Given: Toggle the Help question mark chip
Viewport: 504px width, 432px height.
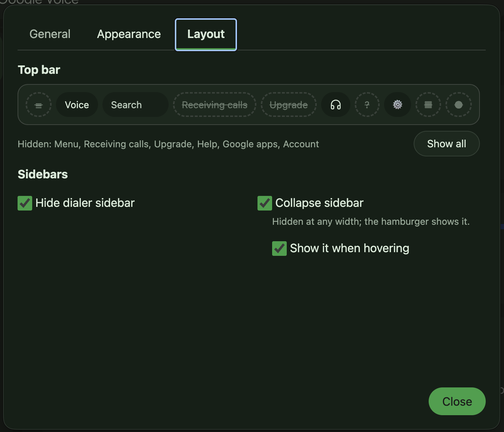Looking at the screenshot, I should click(x=367, y=105).
